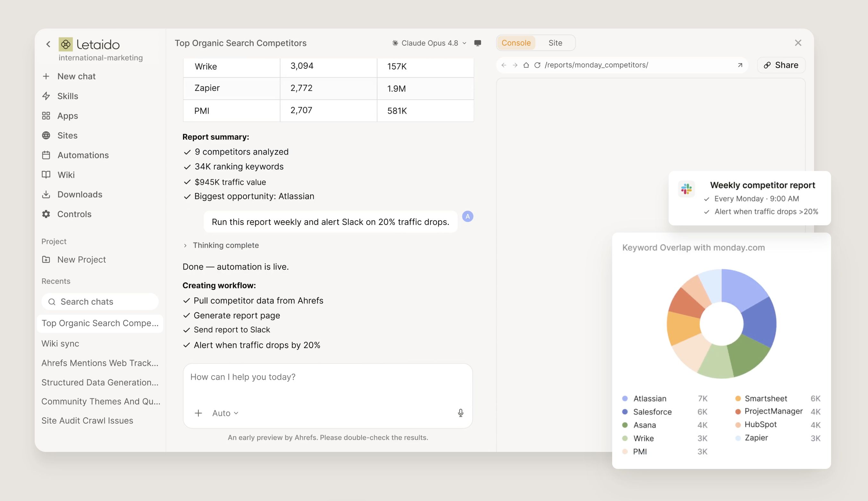Image resolution: width=868 pixels, height=501 pixels.
Task: Open preview in new window arrow icon
Action: 740,65
